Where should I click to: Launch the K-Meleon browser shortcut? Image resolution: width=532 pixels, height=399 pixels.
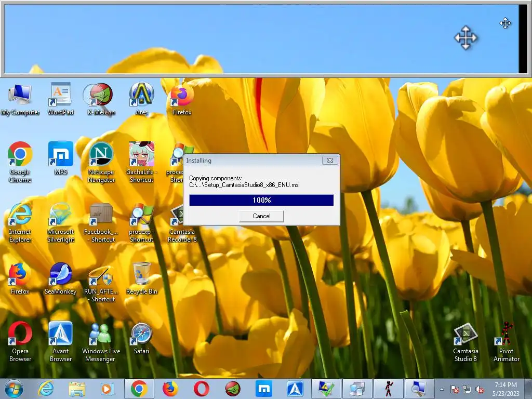point(101,99)
